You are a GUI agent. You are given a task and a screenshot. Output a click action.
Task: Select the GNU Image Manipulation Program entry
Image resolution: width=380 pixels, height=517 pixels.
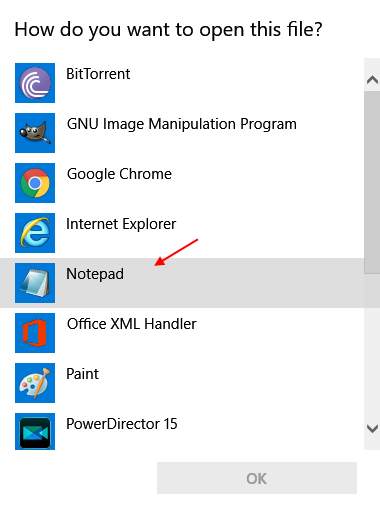tap(182, 124)
